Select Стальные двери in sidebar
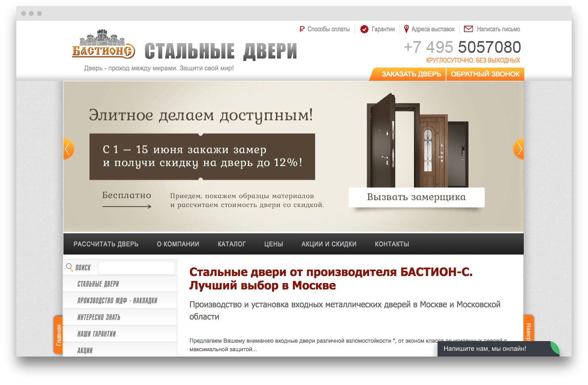The width and height of the screenshot is (588, 385). point(120,284)
